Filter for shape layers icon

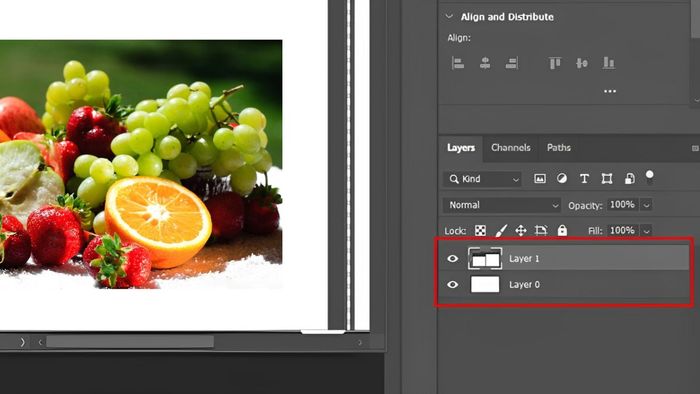607,179
